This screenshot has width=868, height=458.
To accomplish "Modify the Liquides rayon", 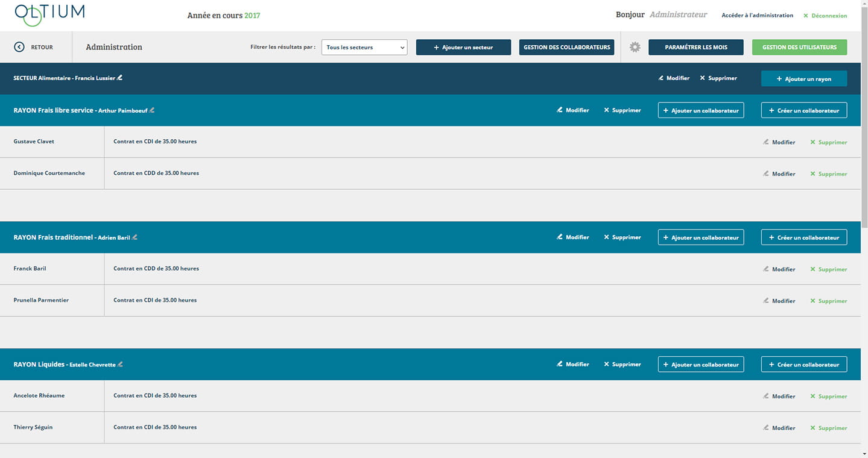I will [x=573, y=365].
